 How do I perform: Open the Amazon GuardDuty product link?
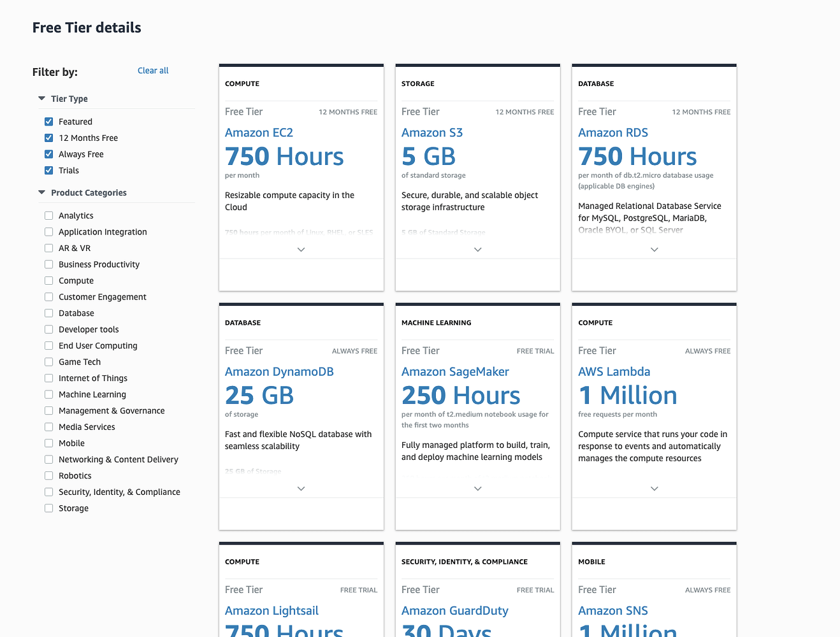[455, 610]
